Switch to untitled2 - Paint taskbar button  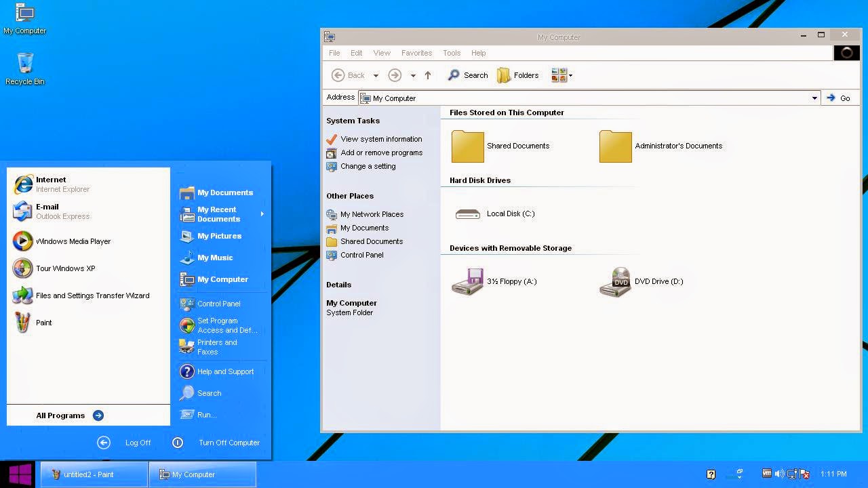coord(94,474)
